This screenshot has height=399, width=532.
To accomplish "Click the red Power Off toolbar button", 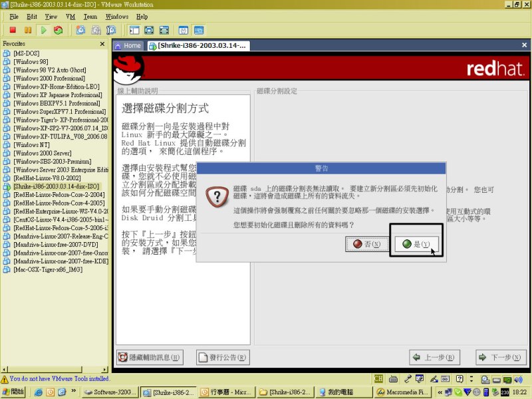I will click(x=13, y=30).
